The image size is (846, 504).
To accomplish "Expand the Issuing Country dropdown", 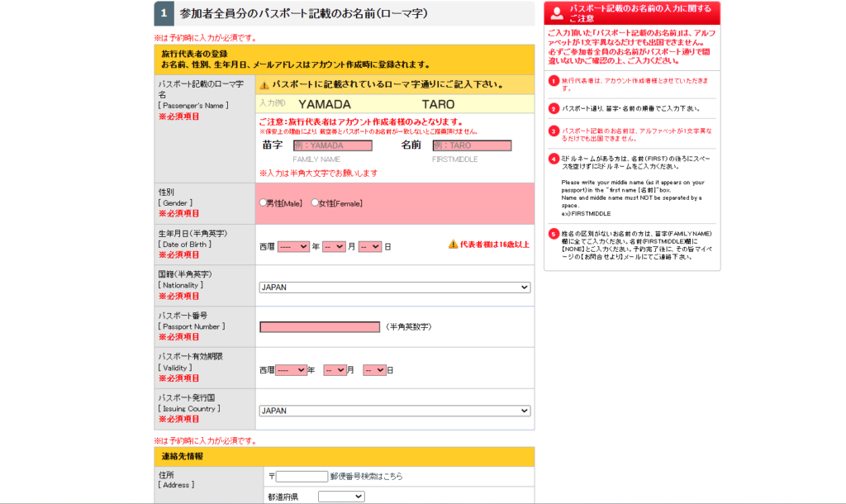I will pyautogui.click(x=394, y=411).
